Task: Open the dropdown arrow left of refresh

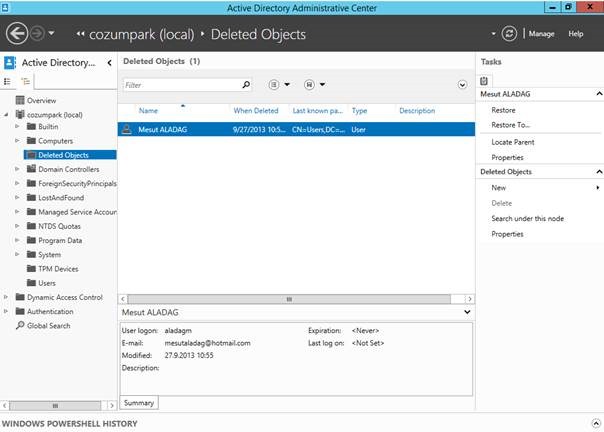Action: pos(493,34)
